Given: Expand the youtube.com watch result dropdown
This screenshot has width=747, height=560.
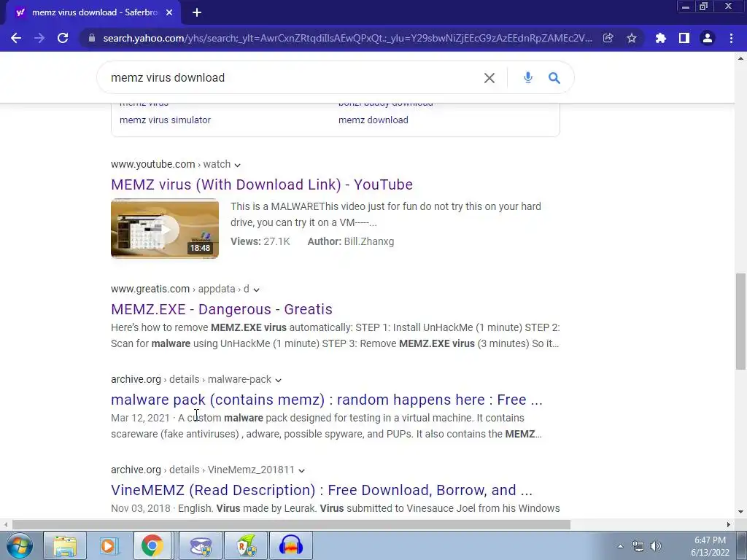Looking at the screenshot, I should point(237,165).
